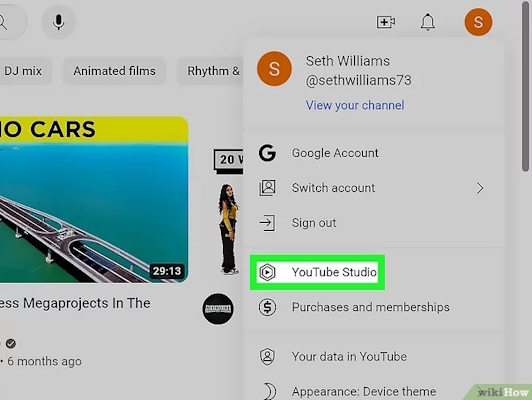Screen dimensions: 532x400
Task: Open Appearance: Device theme setting
Action: point(374,392)
